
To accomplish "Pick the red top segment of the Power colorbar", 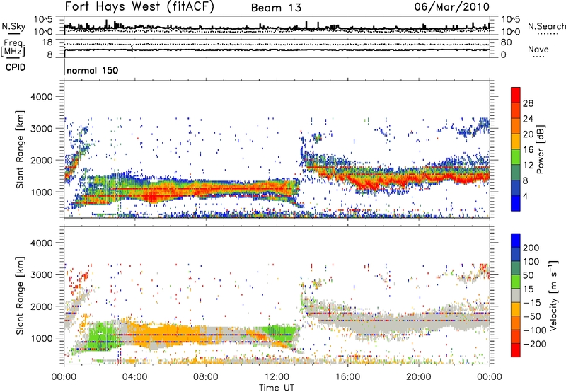I will 516,95.
